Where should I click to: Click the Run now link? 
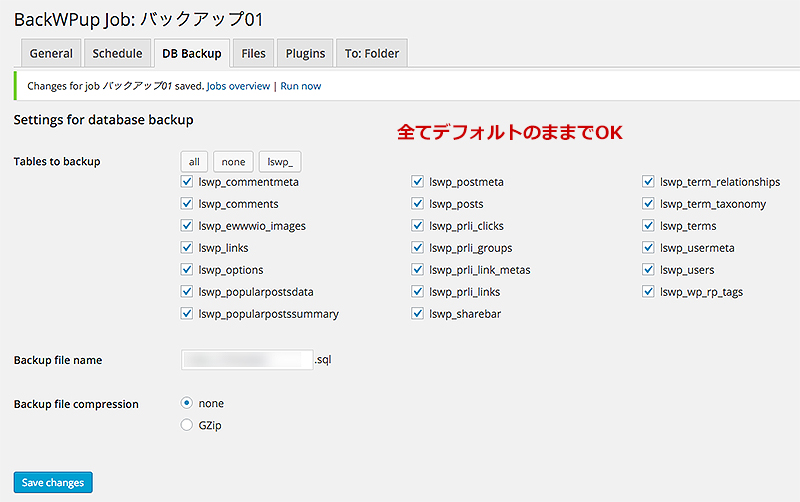coord(301,86)
